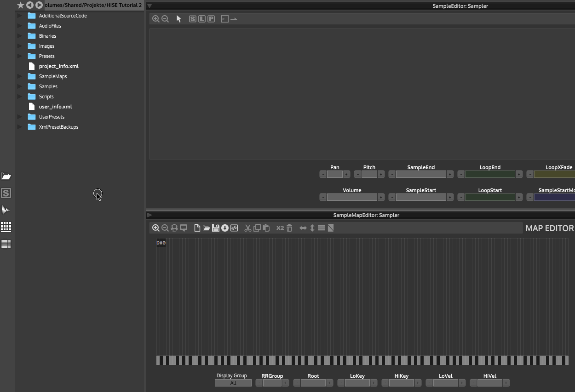Toggle the L loop display button
The height and width of the screenshot is (392, 575).
[201, 19]
